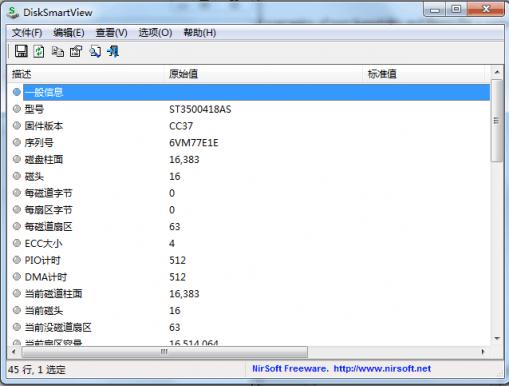Screen dimensions: 509x386
Task: Select the 每磁道扇区 row
Action: tap(249, 227)
